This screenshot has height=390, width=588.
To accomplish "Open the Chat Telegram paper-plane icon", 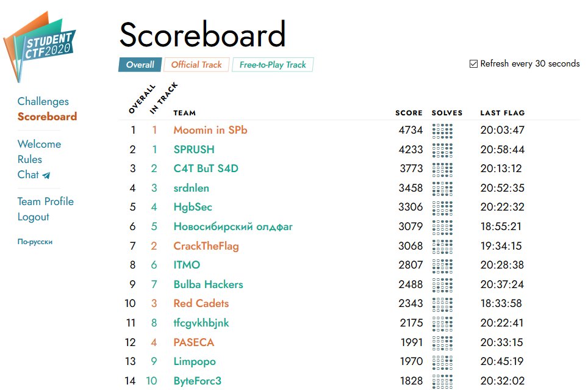I will (x=46, y=175).
